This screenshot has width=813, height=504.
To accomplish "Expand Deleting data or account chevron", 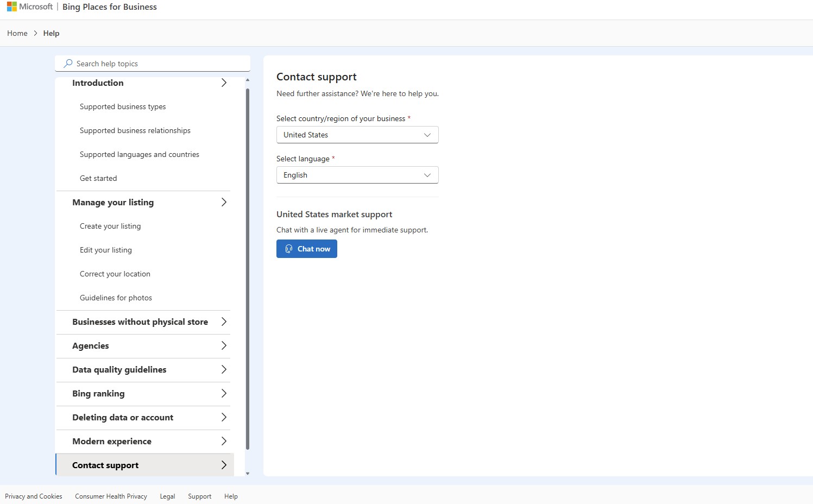I will pyautogui.click(x=224, y=417).
